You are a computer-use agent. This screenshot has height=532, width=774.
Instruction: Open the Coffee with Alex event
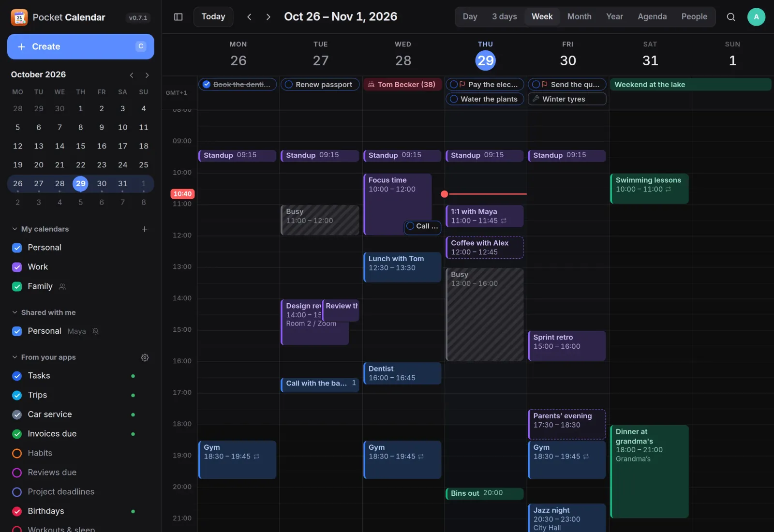coord(484,248)
